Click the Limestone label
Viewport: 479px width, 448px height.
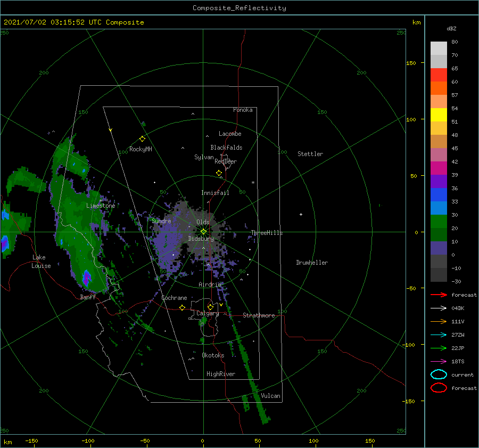101,206
